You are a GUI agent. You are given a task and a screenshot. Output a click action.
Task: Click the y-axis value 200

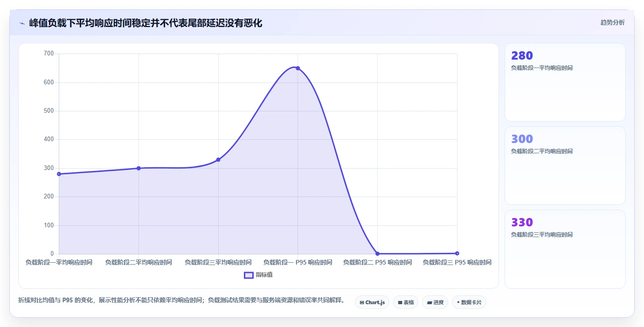(x=49, y=197)
